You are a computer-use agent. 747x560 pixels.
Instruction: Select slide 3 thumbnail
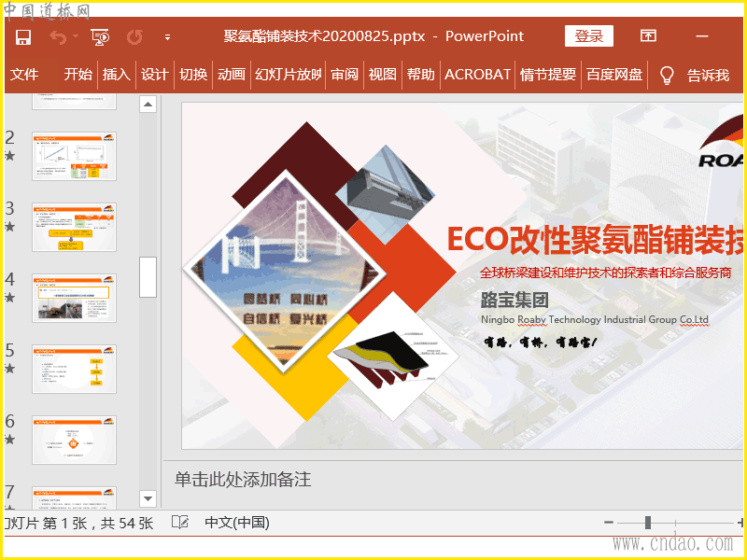(x=75, y=227)
